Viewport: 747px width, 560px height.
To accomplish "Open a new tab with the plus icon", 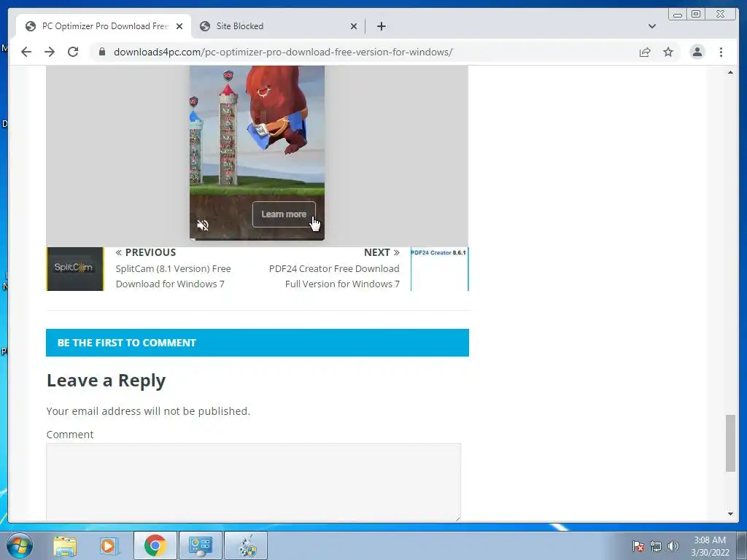I will tap(381, 26).
